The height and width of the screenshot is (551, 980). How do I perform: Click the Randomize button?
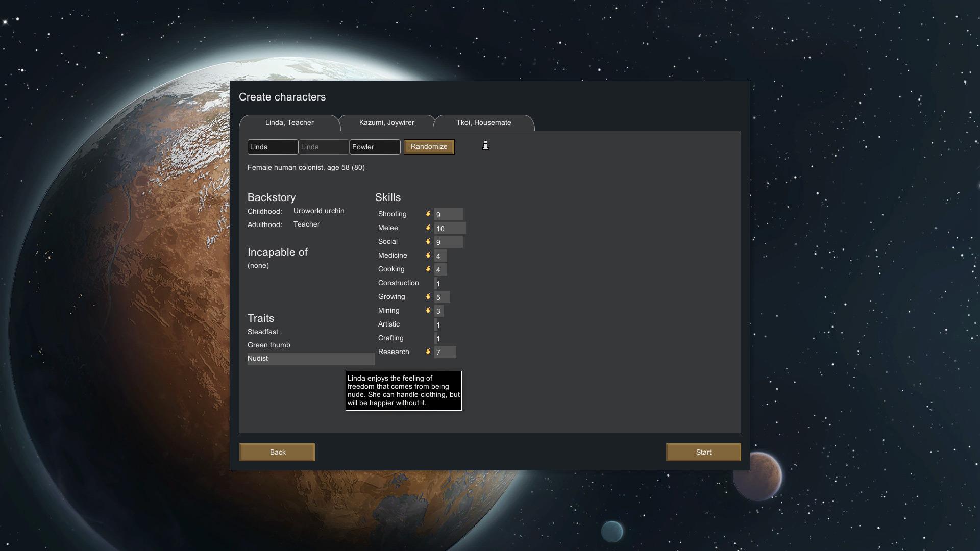coord(429,146)
